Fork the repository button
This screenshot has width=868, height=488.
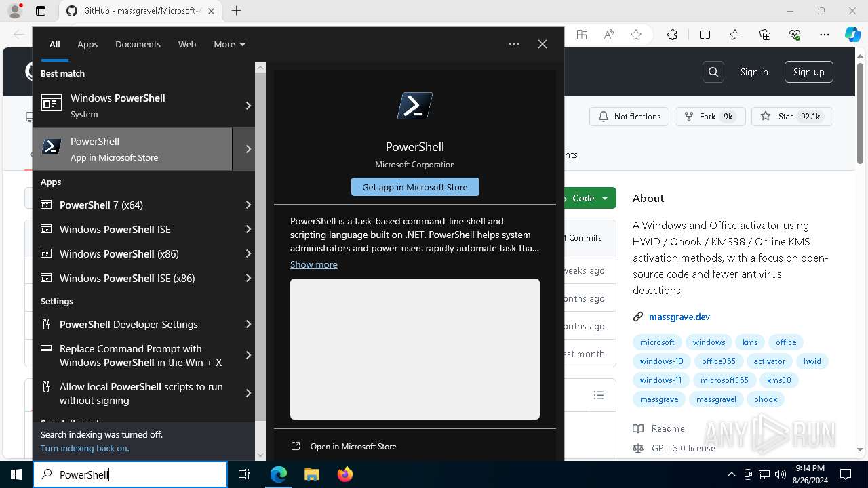pyautogui.click(x=710, y=117)
